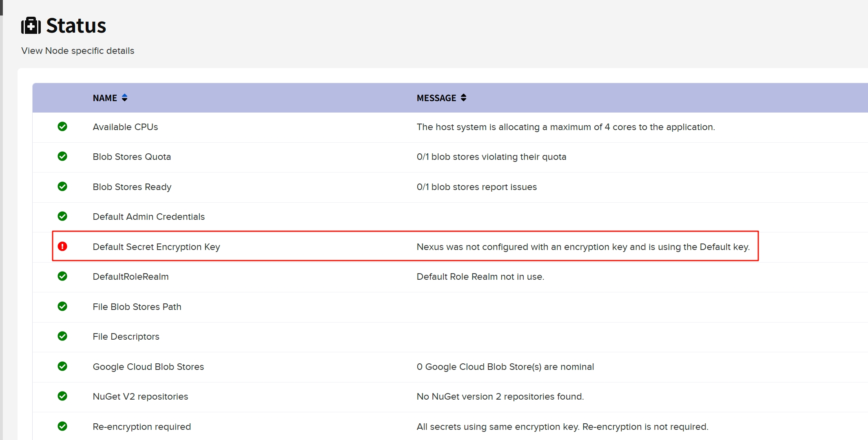Screen dimensions: 868x440
Task: Click green check icon for File Descriptors
Action: coord(62,336)
